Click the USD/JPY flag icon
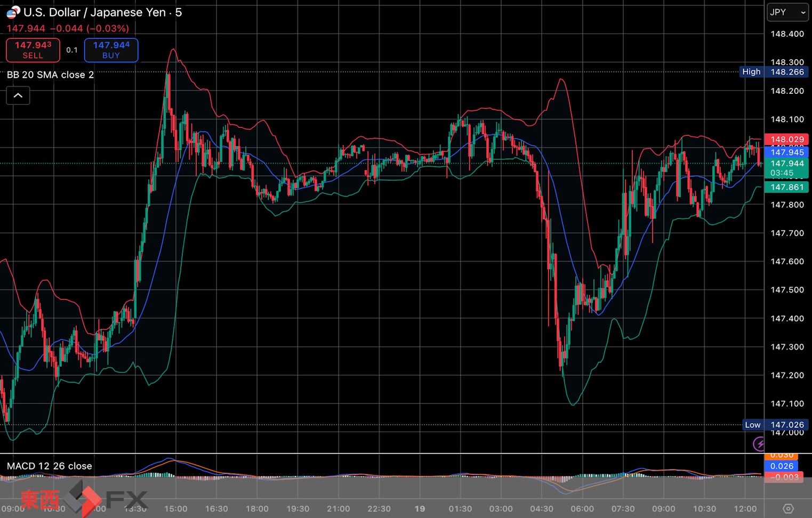 [13, 12]
